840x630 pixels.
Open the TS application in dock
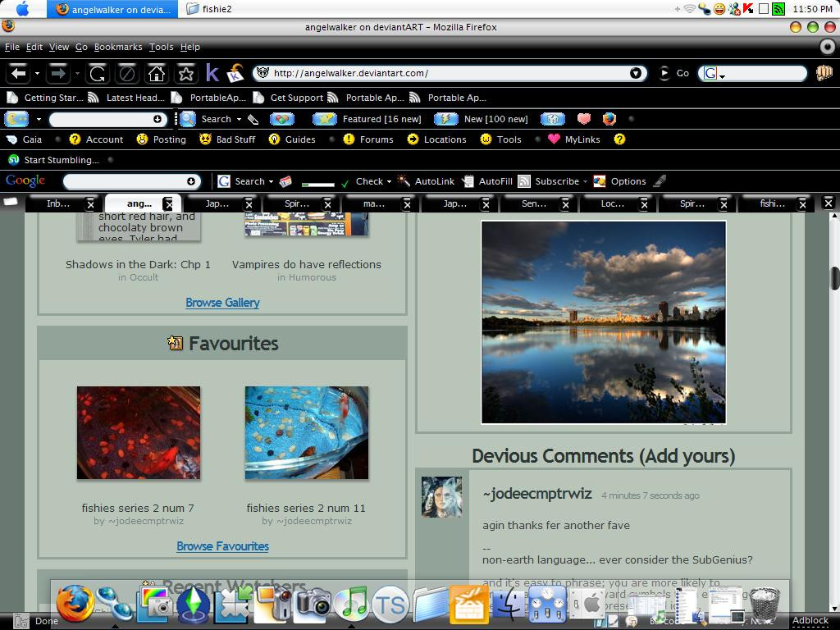390,605
